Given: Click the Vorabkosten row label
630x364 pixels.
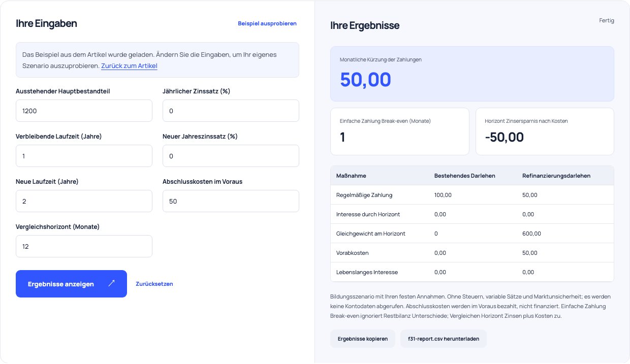Looking at the screenshot, I should [353, 253].
